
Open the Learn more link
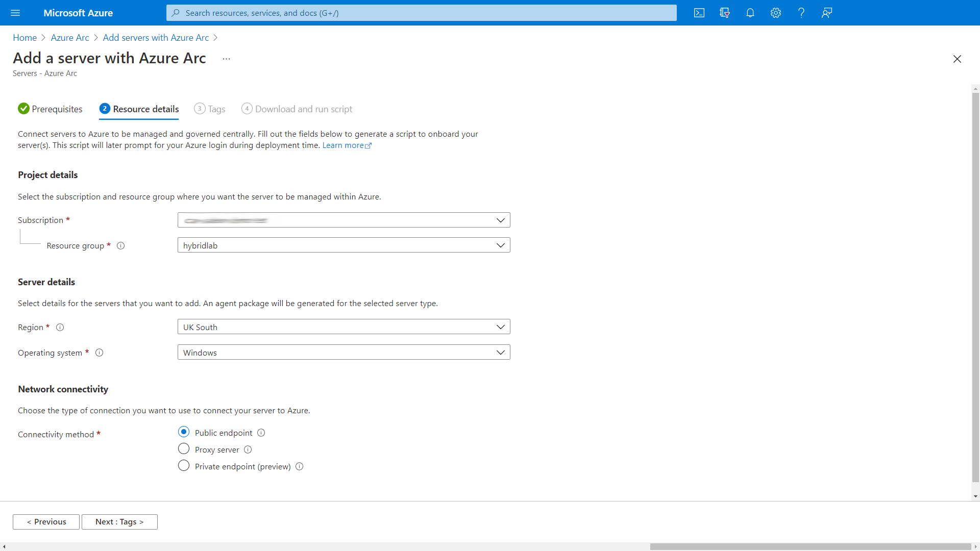(x=343, y=145)
